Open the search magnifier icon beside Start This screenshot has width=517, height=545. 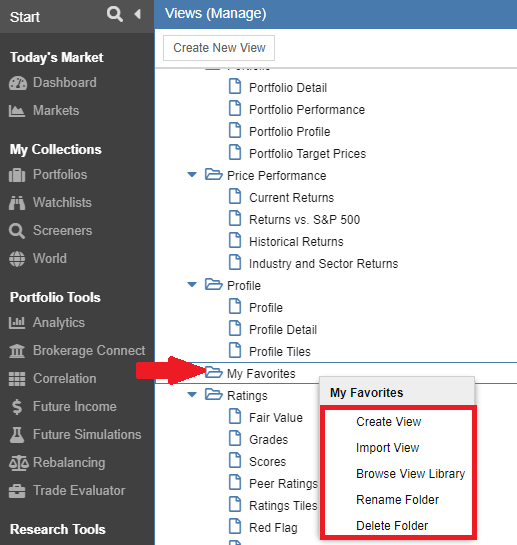click(x=114, y=15)
